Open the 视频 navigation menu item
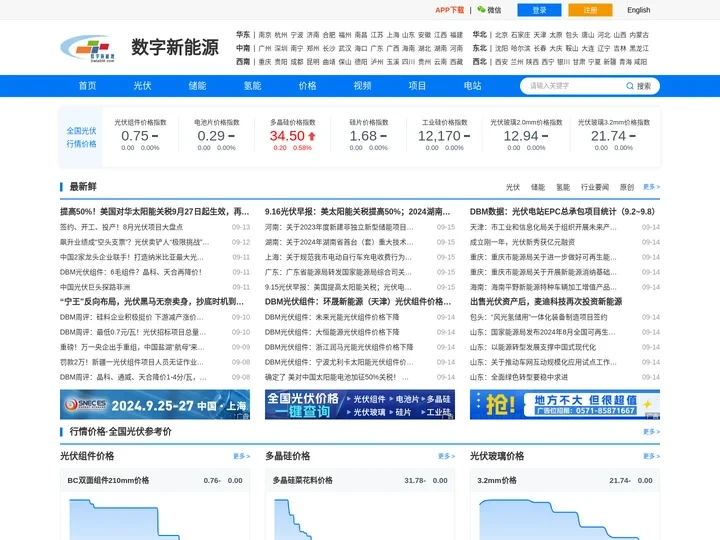The image size is (720, 540). pos(362,86)
